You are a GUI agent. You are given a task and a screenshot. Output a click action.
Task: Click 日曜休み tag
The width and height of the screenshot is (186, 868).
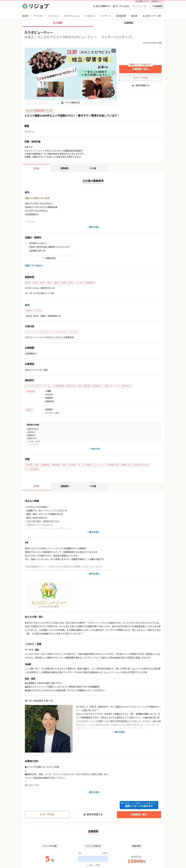tap(29, 311)
